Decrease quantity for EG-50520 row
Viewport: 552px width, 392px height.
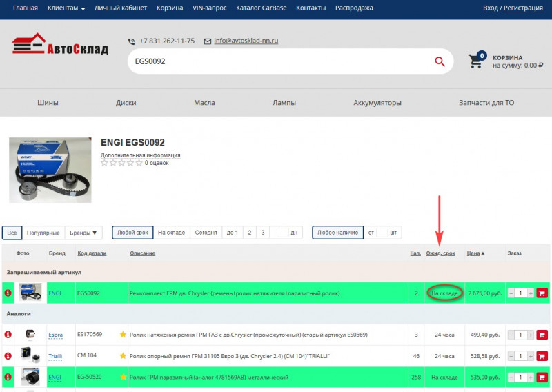pyautogui.click(x=511, y=378)
